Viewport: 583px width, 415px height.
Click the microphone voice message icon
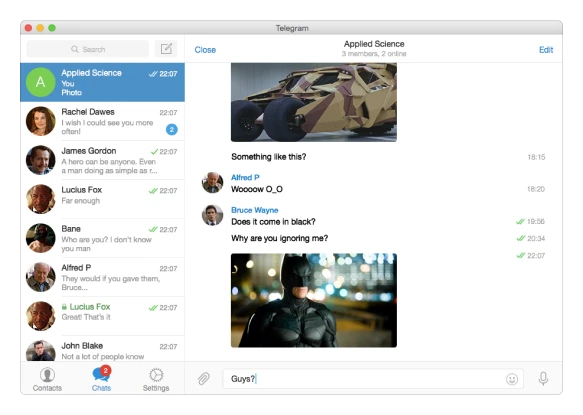(x=543, y=379)
